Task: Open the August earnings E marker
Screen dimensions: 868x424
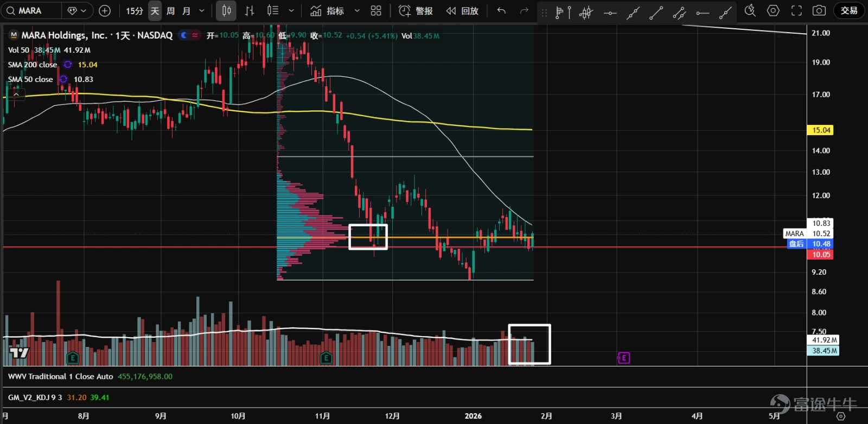Action: [x=73, y=358]
